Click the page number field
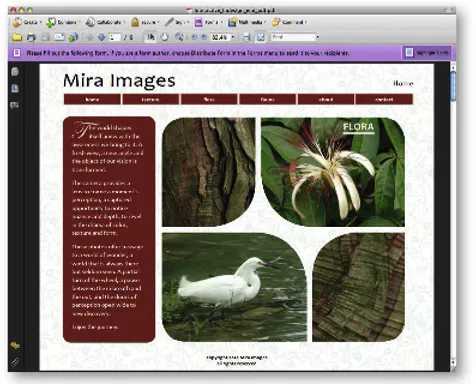 (115, 37)
